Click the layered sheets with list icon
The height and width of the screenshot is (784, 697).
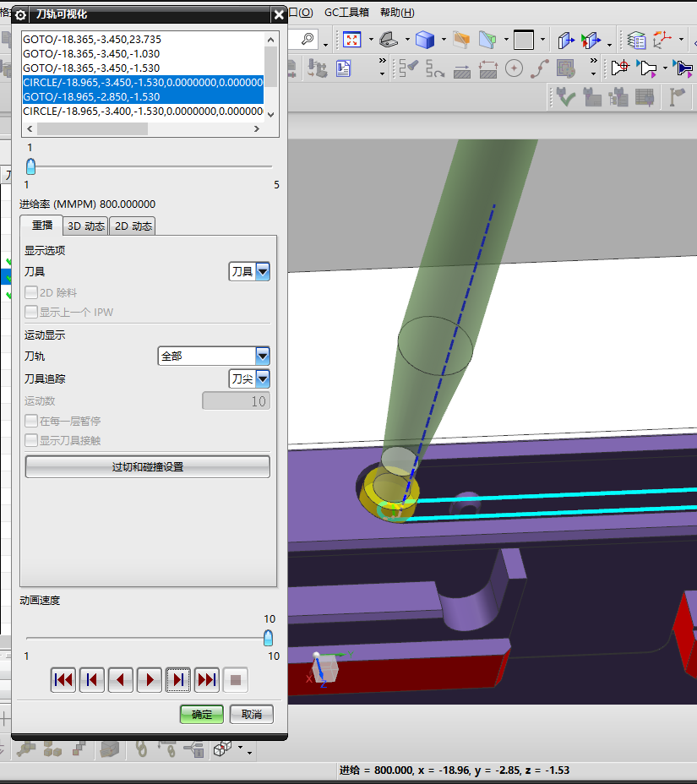pos(636,40)
